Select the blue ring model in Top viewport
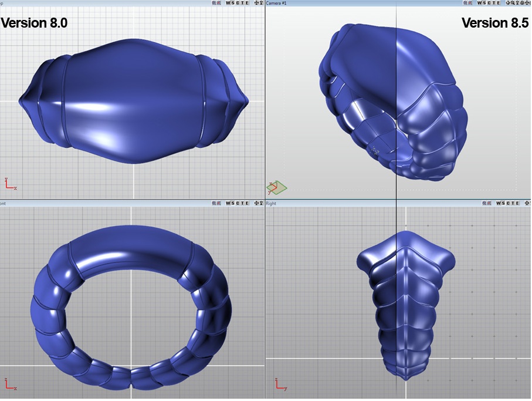Screen dimensions: 532x401 click(134, 101)
